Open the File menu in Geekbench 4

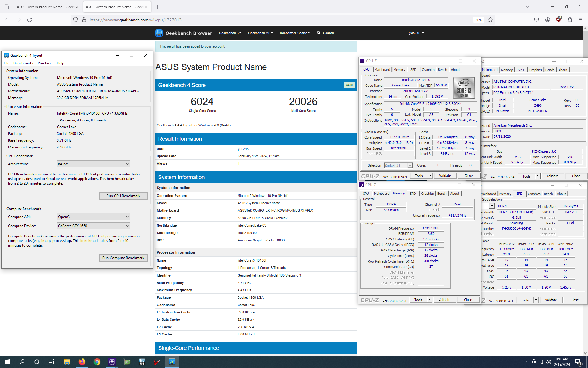pyautogui.click(x=6, y=63)
